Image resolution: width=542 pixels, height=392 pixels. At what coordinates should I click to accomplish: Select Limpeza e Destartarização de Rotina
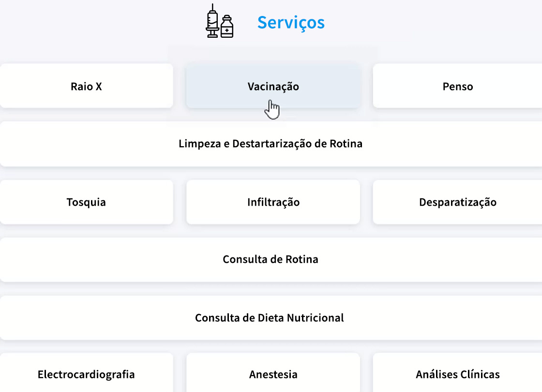[x=271, y=144]
